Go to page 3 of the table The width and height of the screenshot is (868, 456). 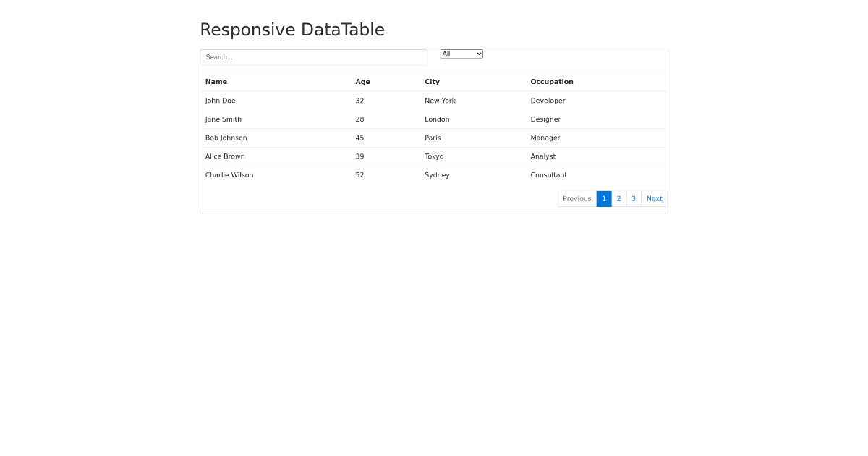click(634, 198)
